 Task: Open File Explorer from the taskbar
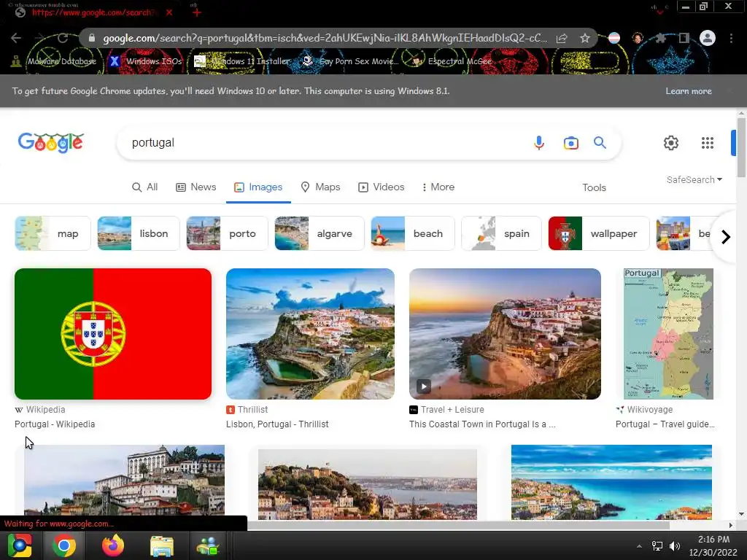click(161, 546)
